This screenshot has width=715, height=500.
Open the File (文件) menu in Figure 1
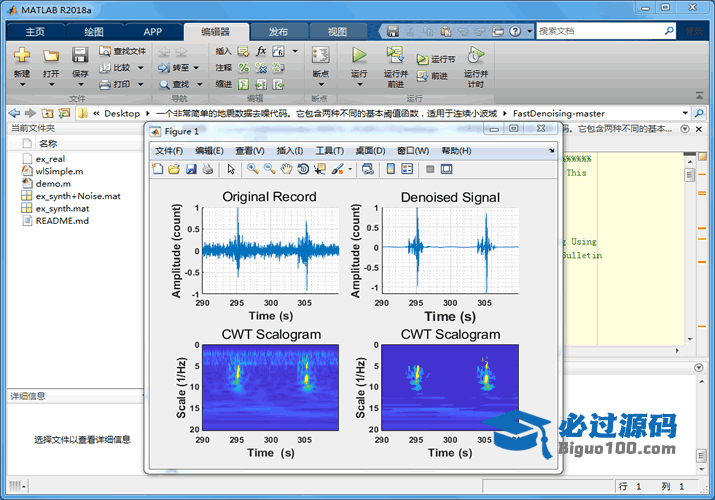pos(169,150)
